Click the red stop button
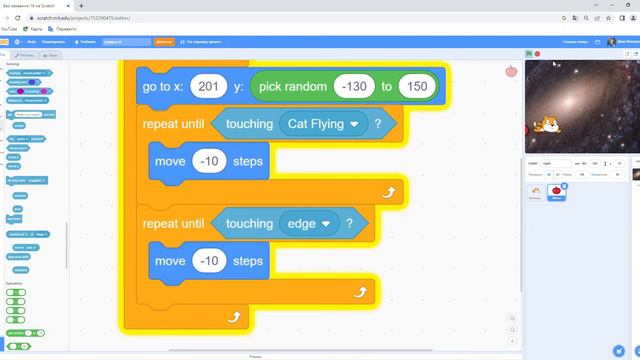 538,54
